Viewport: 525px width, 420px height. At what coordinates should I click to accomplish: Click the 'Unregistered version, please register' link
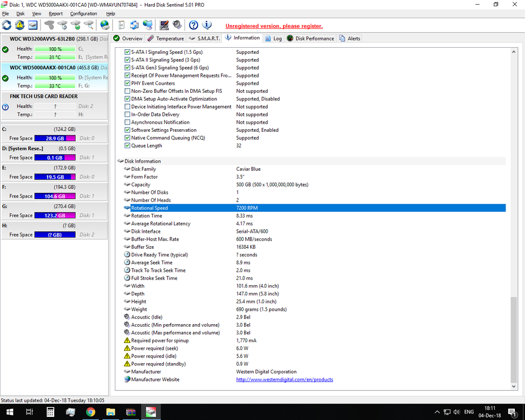tap(274, 26)
